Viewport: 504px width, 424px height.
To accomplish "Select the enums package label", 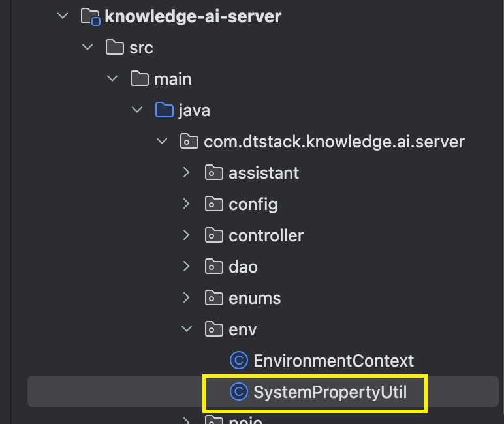I will point(255,298).
